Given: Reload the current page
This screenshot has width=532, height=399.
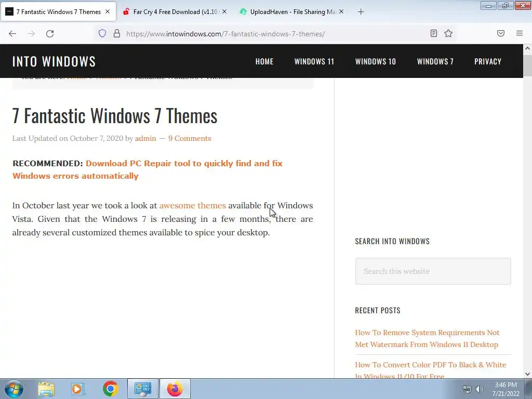Looking at the screenshot, I should [x=50, y=34].
